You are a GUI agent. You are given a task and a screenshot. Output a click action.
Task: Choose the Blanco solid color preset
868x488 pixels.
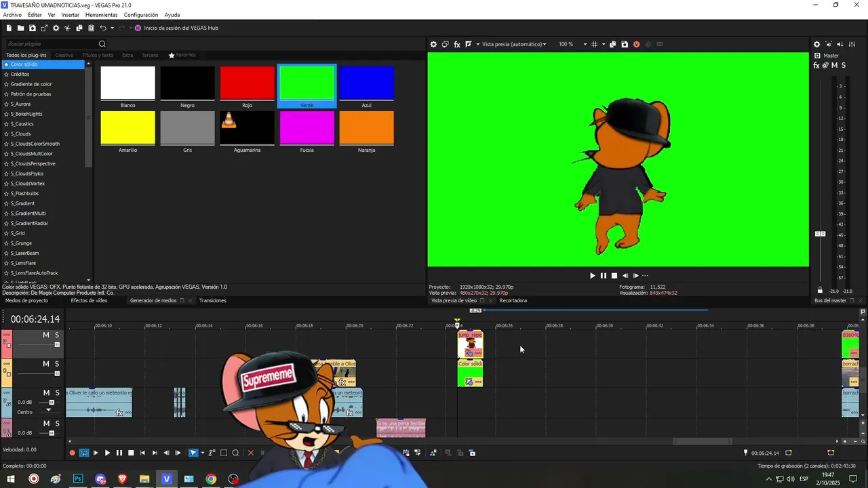click(x=128, y=87)
